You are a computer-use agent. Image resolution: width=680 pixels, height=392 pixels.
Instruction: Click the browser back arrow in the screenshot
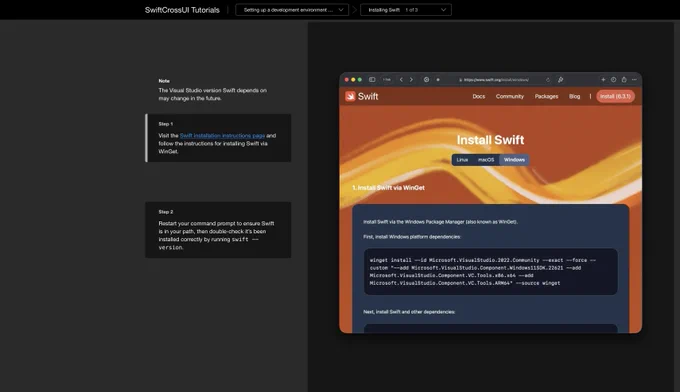coord(401,80)
